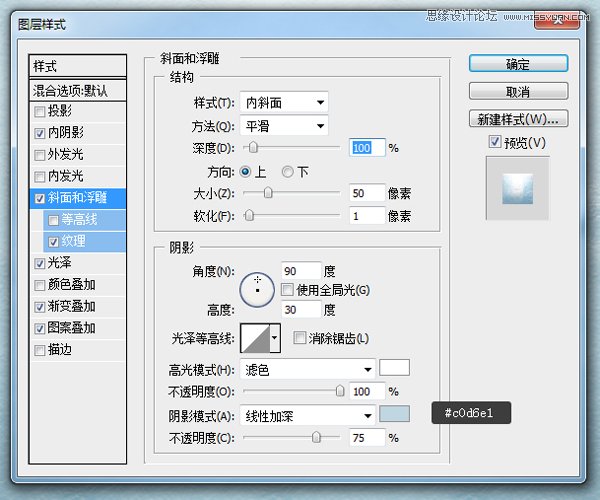The width and height of the screenshot is (600, 500).
Task: Click the size 50 input field
Action: [x=367, y=193]
